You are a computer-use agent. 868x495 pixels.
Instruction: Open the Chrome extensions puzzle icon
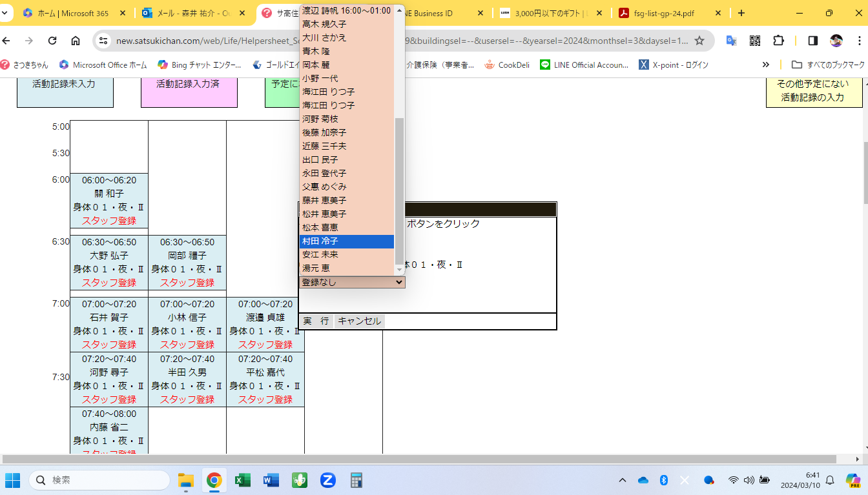coord(778,41)
